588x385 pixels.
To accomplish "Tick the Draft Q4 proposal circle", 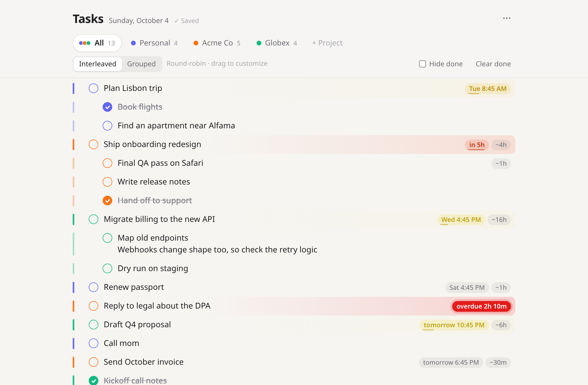I will coord(94,325).
